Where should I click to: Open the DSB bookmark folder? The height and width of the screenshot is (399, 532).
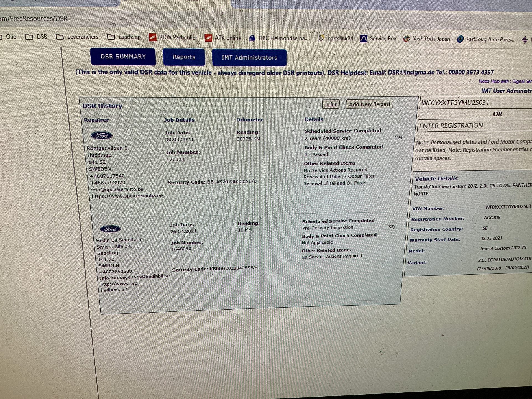(x=36, y=37)
